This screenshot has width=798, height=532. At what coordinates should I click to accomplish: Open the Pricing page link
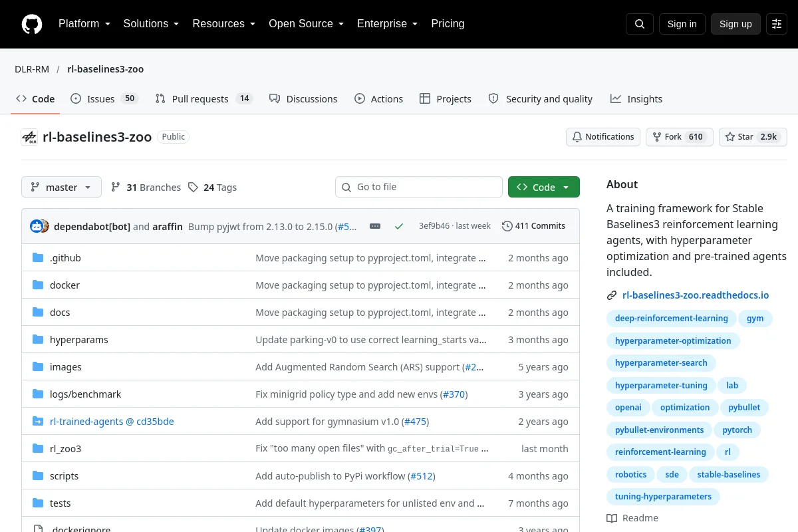[448, 24]
